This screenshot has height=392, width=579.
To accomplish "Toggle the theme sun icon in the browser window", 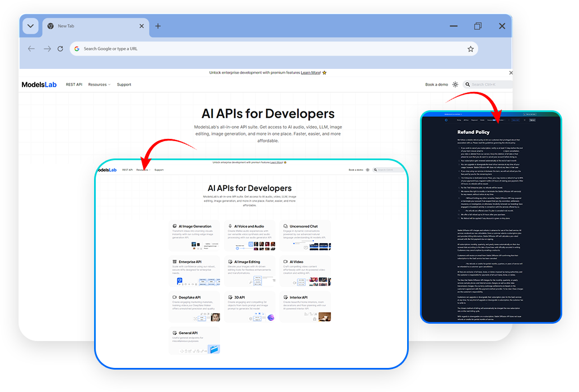I will pyautogui.click(x=455, y=85).
